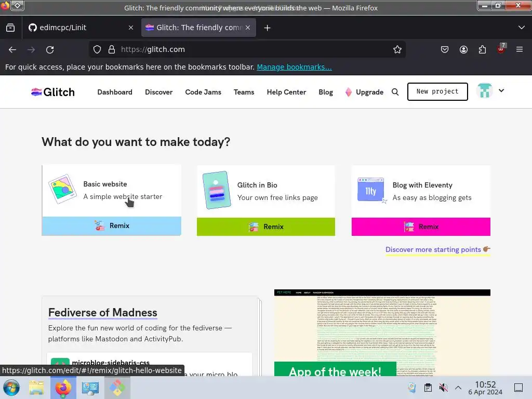Click the Glitch logo in the header
The image size is (532, 399).
[53, 92]
